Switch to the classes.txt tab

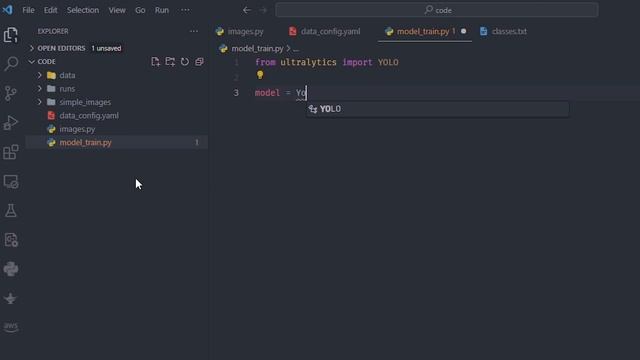[x=504, y=31]
